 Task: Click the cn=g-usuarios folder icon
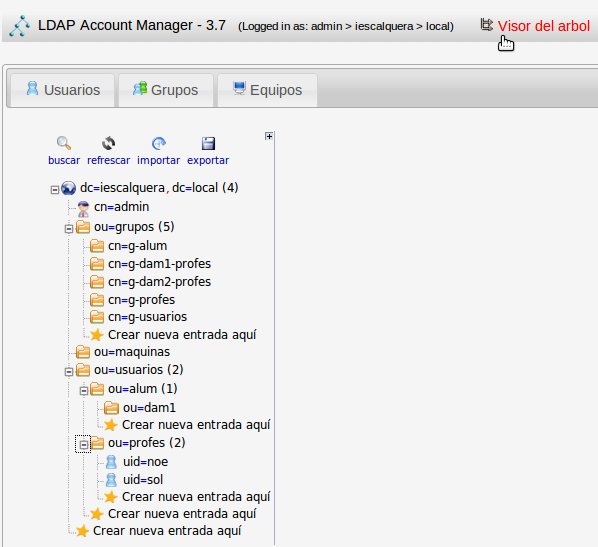96,317
